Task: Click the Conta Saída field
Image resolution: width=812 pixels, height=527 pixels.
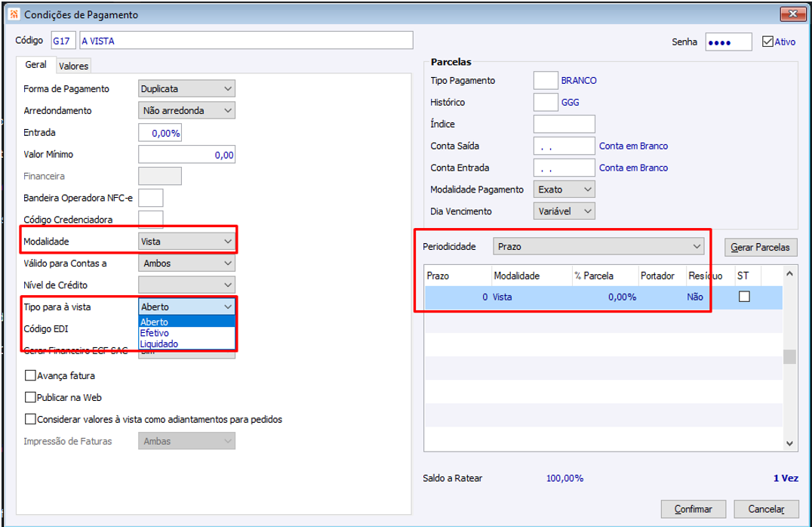Action: pyautogui.click(x=564, y=146)
